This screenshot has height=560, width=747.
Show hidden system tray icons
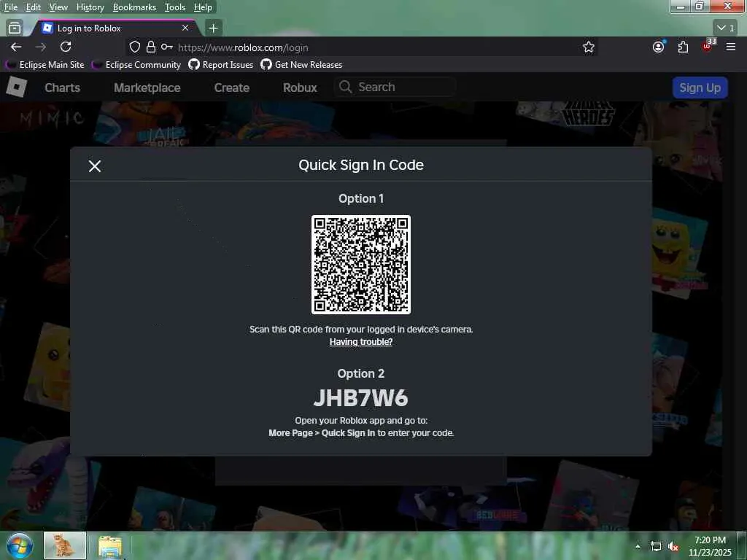pos(638,546)
